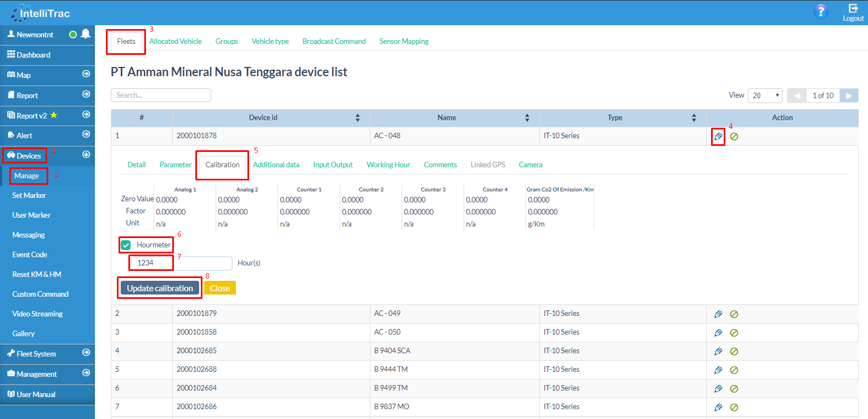Open the View rows-per-page dropdown
868x419 pixels.
(765, 95)
